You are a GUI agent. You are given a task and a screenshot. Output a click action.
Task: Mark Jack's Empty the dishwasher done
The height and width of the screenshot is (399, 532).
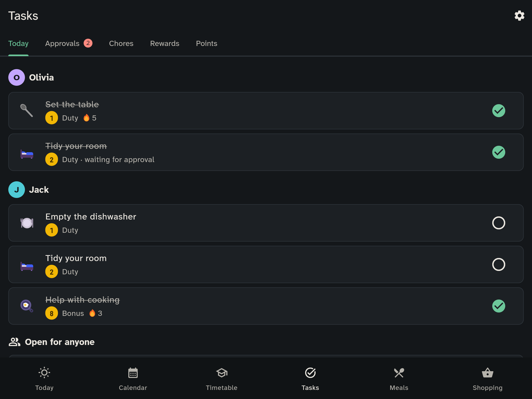click(498, 223)
